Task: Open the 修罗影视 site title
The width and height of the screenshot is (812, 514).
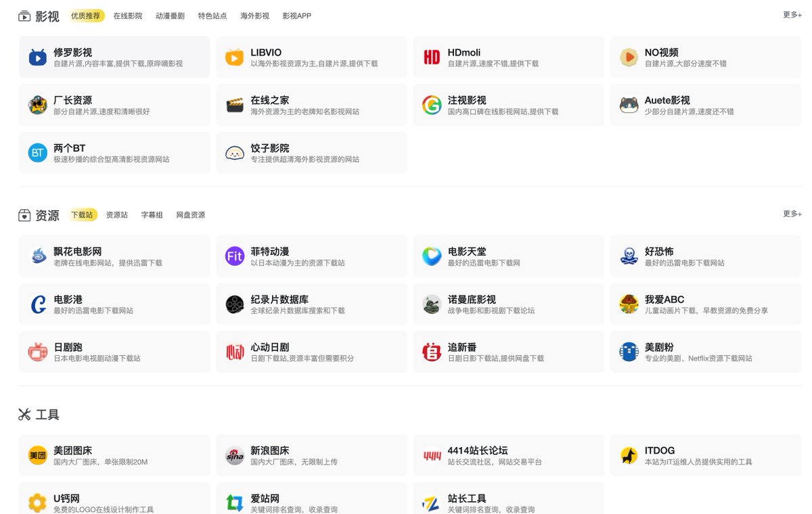Action: click(73, 52)
